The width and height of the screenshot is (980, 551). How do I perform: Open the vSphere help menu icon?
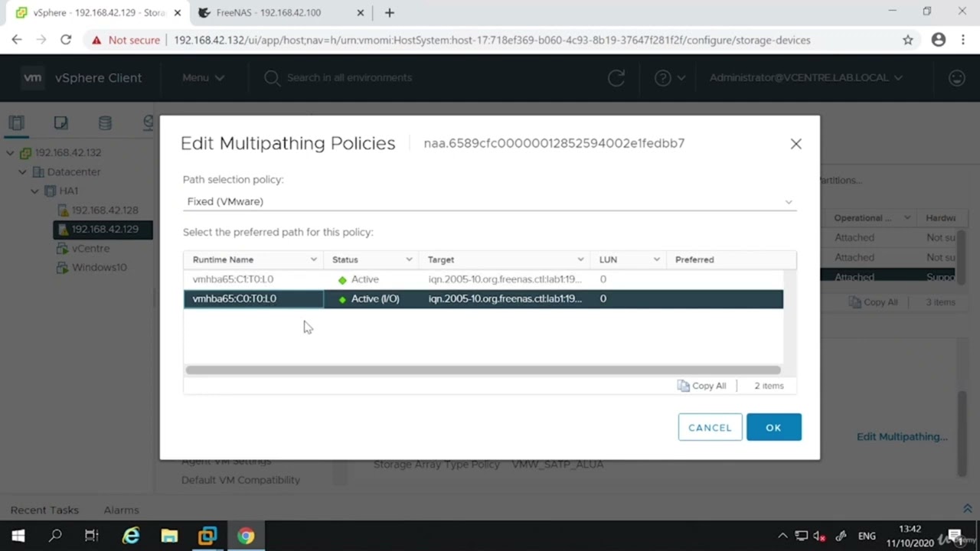point(669,77)
